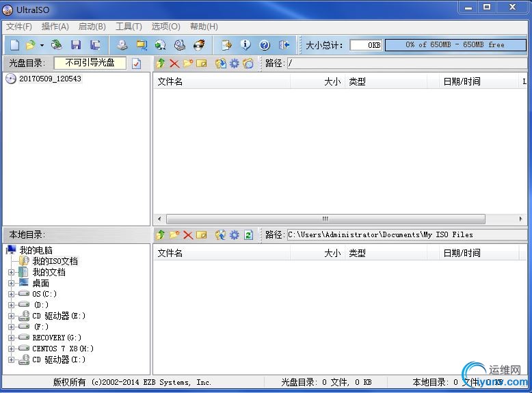
Task: Expand the CD 驱动器 (I:) node
Action: pyautogui.click(x=11, y=360)
